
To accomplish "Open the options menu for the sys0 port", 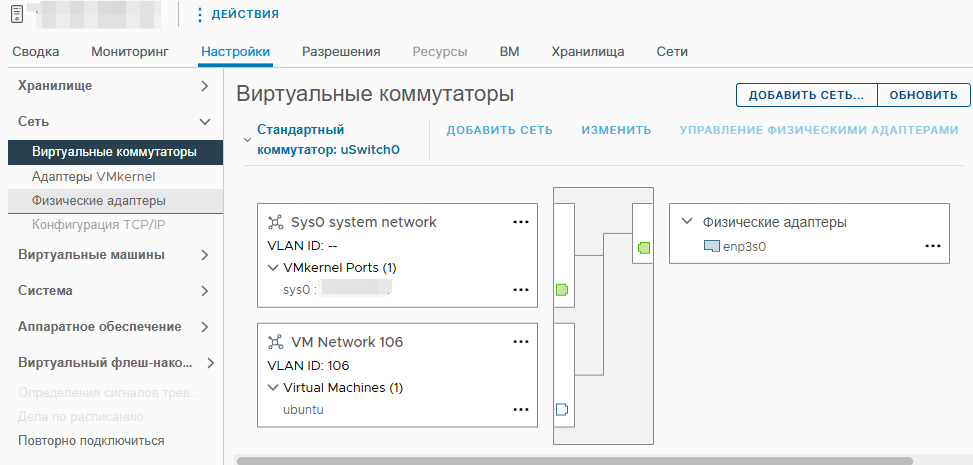I will pyautogui.click(x=521, y=290).
